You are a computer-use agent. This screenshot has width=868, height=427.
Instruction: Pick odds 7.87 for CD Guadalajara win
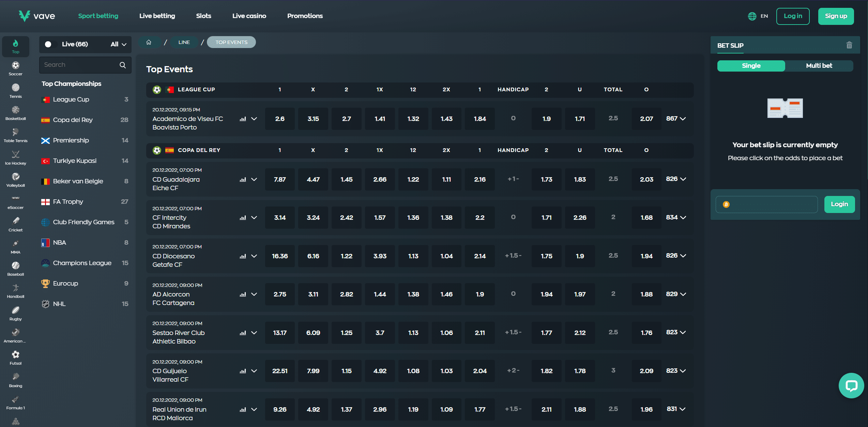[280, 180]
